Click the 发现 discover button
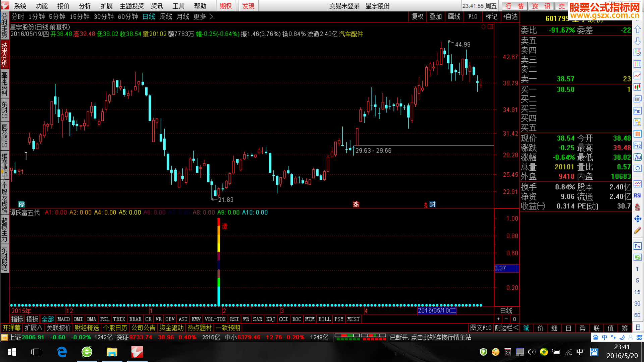The width and height of the screenshot is (644, 362). coord(248,6)
